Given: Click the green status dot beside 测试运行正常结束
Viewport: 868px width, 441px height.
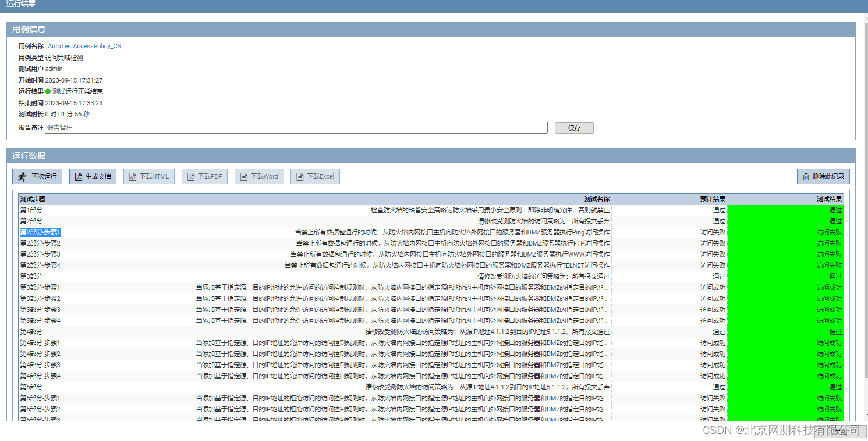Looking at the screenshot, I should 48,91.
